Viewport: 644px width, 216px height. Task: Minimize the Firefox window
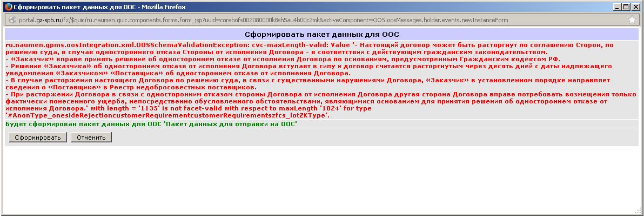(618, 7)
